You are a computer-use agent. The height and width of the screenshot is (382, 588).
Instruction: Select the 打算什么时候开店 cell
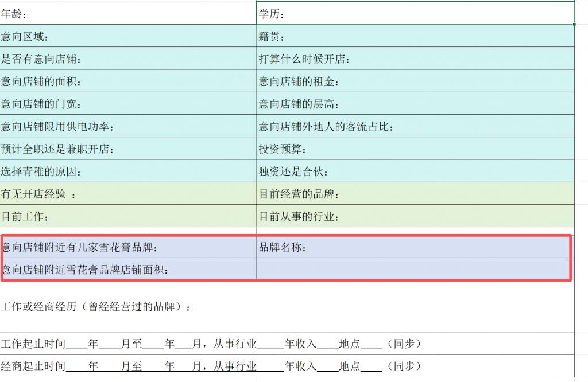[415, 59]
